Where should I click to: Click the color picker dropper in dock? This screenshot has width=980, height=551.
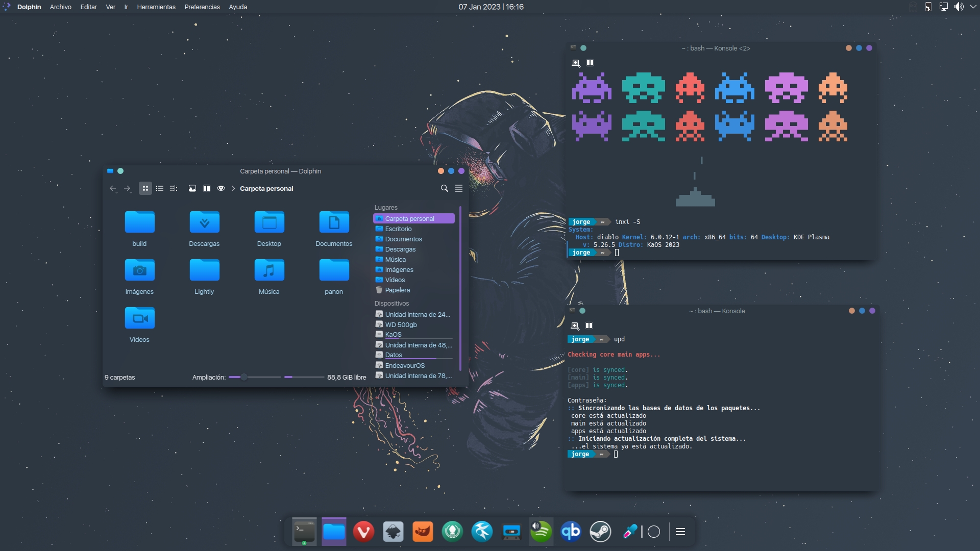630,531
